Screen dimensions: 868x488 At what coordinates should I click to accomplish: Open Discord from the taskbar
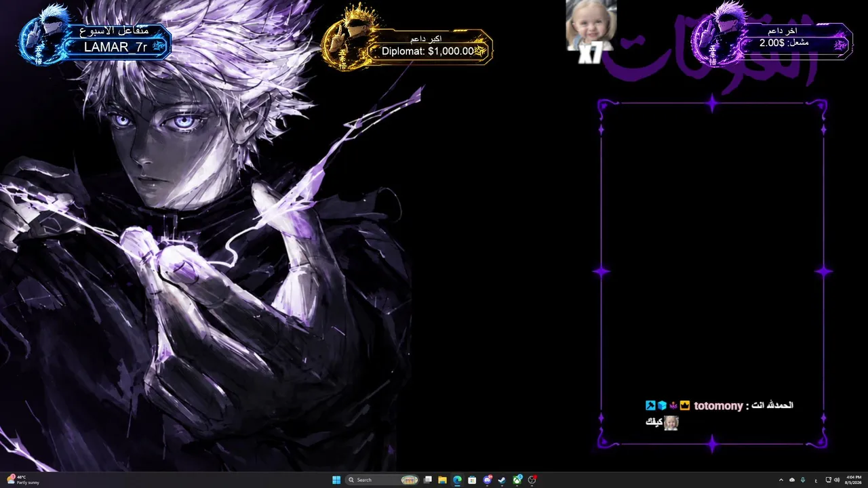pos(487,480)
